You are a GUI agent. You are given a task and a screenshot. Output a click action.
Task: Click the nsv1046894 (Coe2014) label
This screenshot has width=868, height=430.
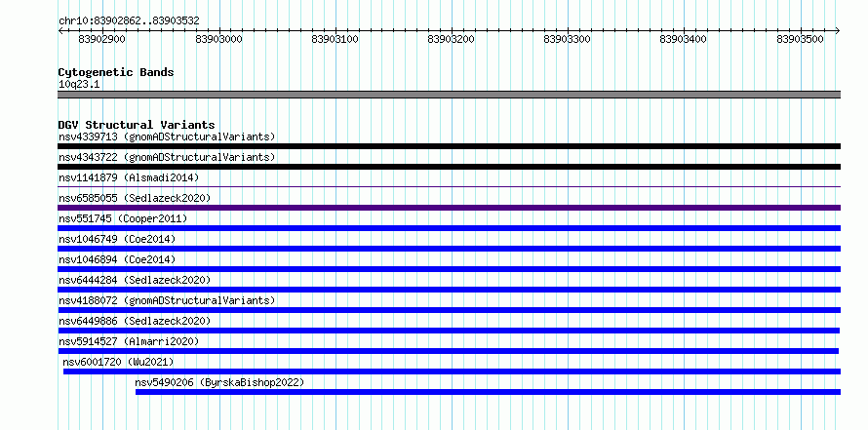point(117,259)
